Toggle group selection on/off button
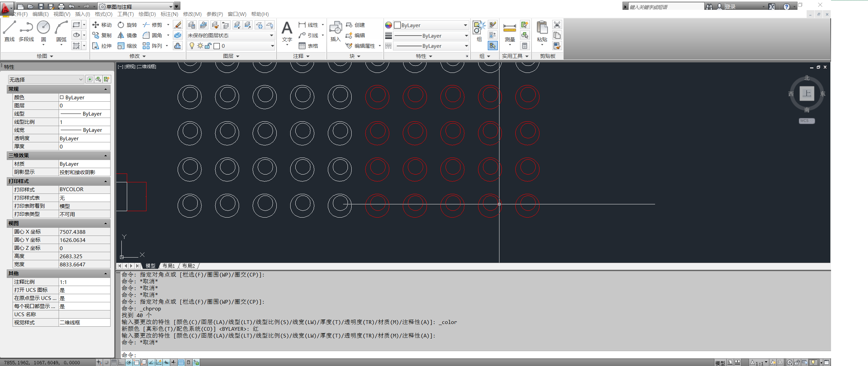 click(x=492, y=46)
